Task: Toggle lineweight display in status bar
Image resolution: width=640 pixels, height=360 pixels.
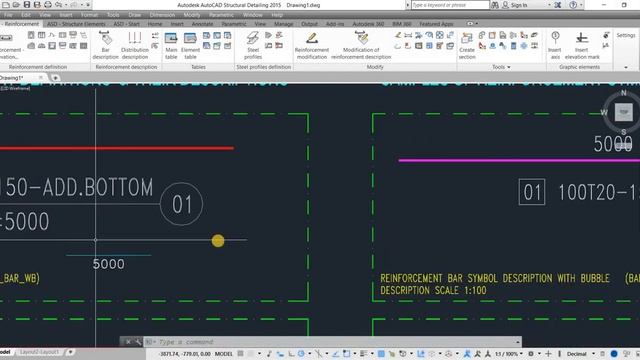Action: pos(363,353)
